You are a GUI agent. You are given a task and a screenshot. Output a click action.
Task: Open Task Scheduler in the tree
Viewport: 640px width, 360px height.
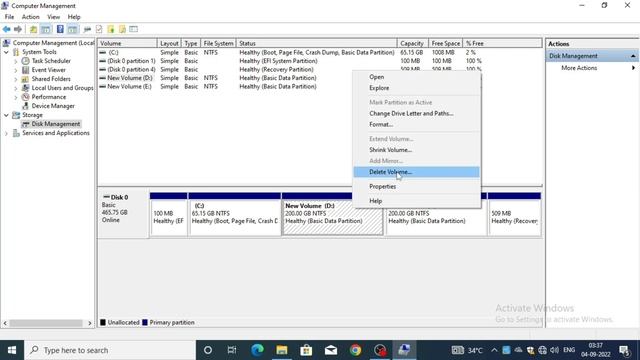(x=51, y=61)
